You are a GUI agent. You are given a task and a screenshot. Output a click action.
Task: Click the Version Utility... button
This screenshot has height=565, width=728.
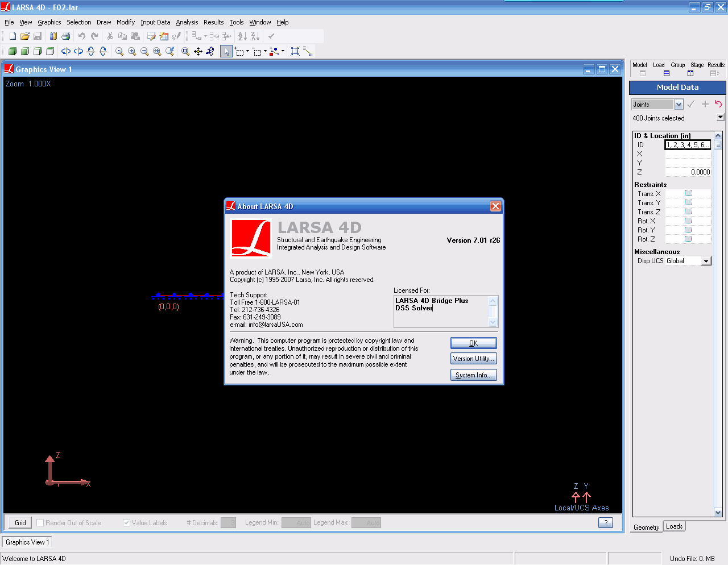[474, 359]
